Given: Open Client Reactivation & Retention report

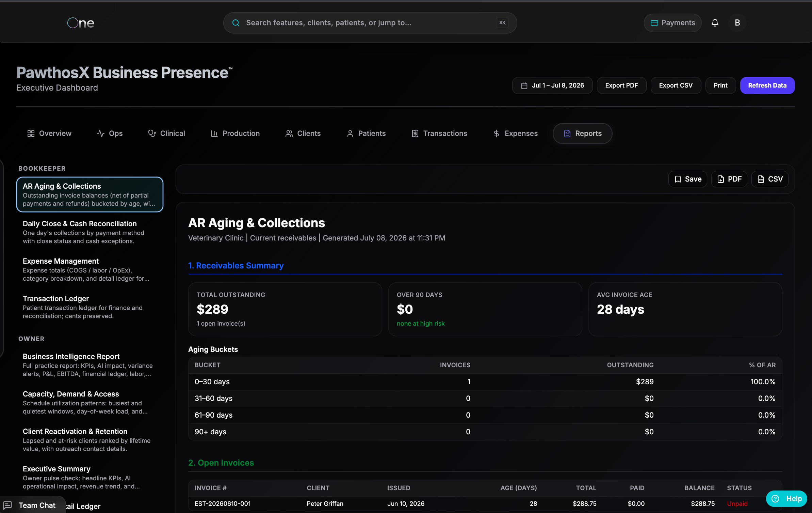Looking at the screenshot, I should coord(90,440).
